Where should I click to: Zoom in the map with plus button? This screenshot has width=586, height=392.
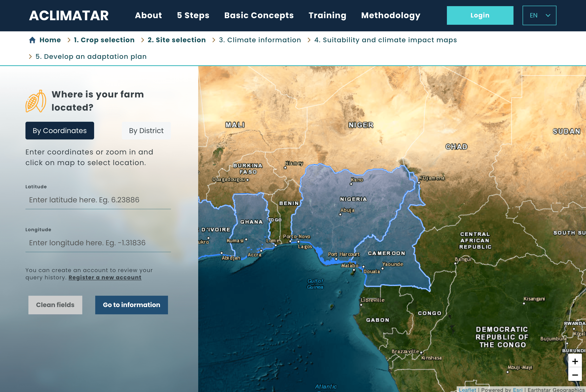tap(575, 361)
